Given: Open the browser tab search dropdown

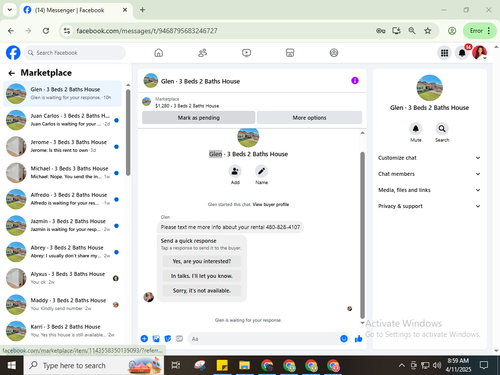Looking at the screenshot, I should coord(10,10).
